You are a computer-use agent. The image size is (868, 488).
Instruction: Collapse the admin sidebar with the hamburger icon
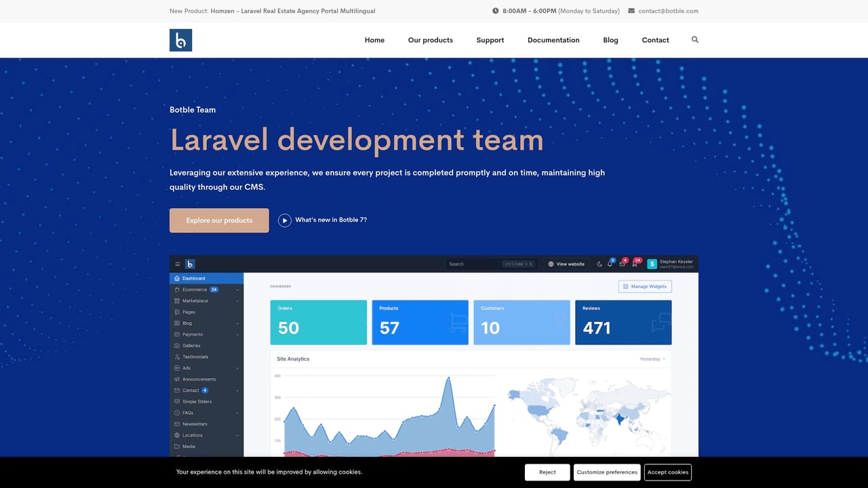point(177,264)
